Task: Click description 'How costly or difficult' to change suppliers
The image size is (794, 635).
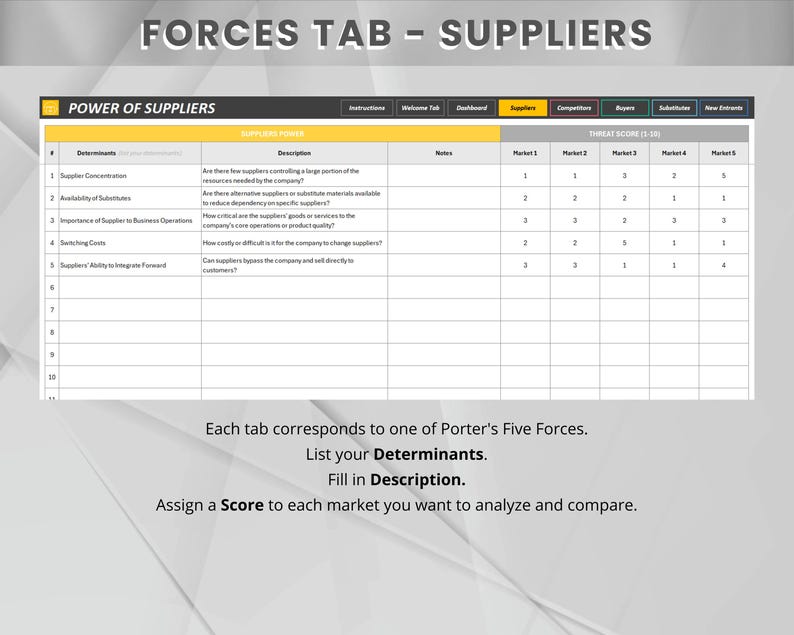Action: tap(294, 243)
